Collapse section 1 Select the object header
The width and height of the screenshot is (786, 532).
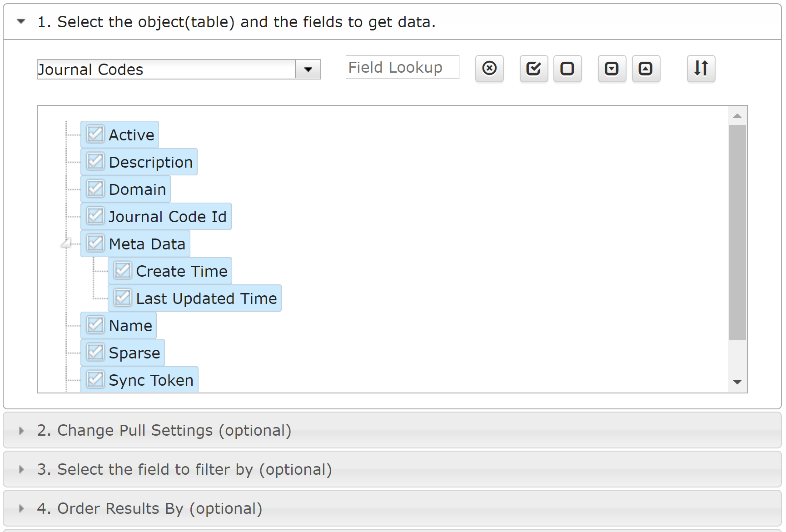pos(21,21)
